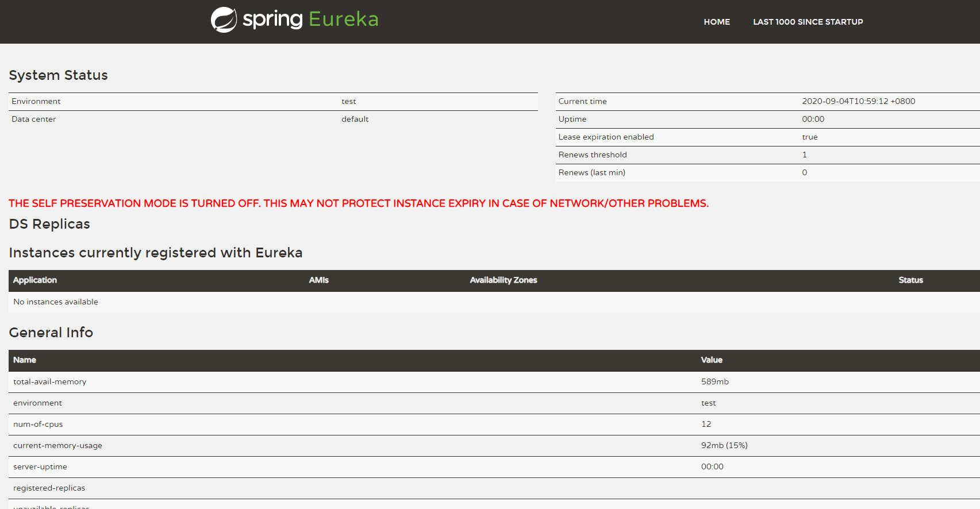Select the 00:00 value in server-uptime row
Viewport: 980px width, 509px height.
tap(712, 466)
